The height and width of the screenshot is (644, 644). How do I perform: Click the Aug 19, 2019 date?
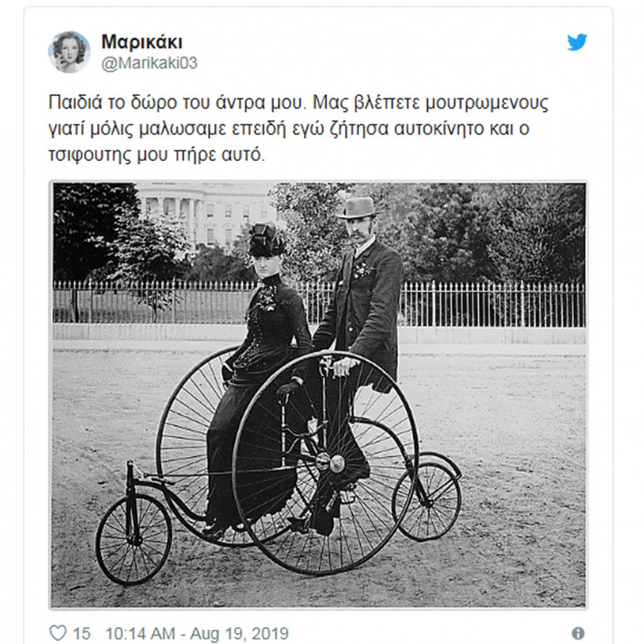239,633
